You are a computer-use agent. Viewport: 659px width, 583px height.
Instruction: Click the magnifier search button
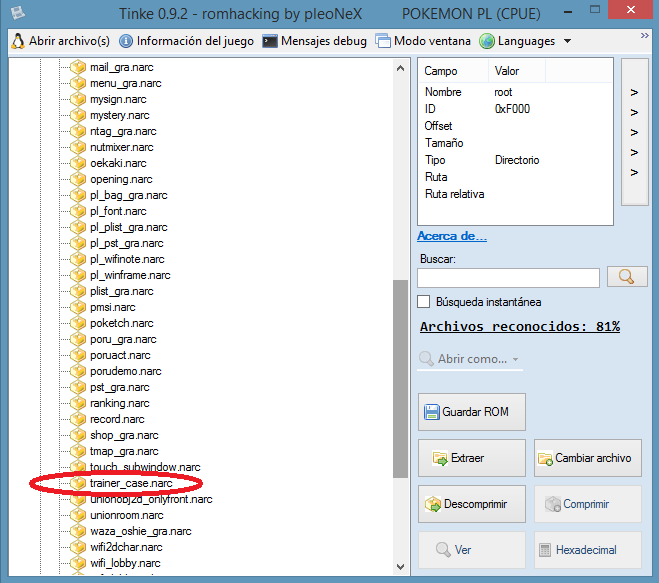(x=626, y=277)
